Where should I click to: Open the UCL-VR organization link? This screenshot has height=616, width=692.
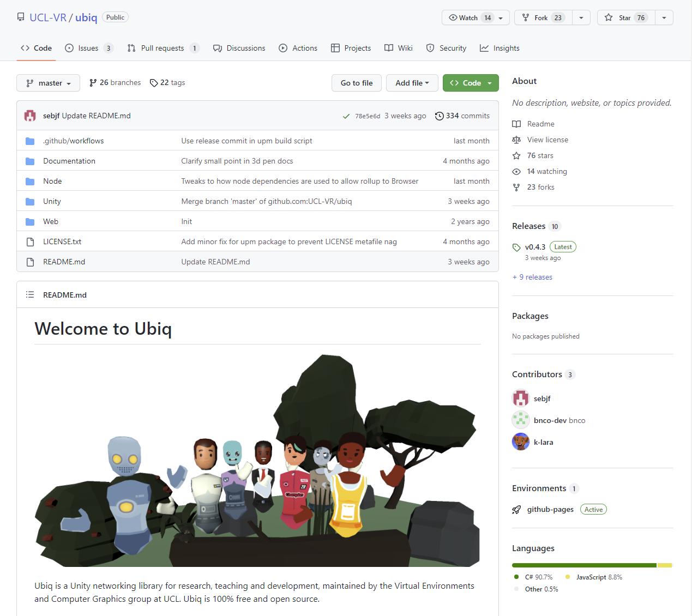(48, 17)
